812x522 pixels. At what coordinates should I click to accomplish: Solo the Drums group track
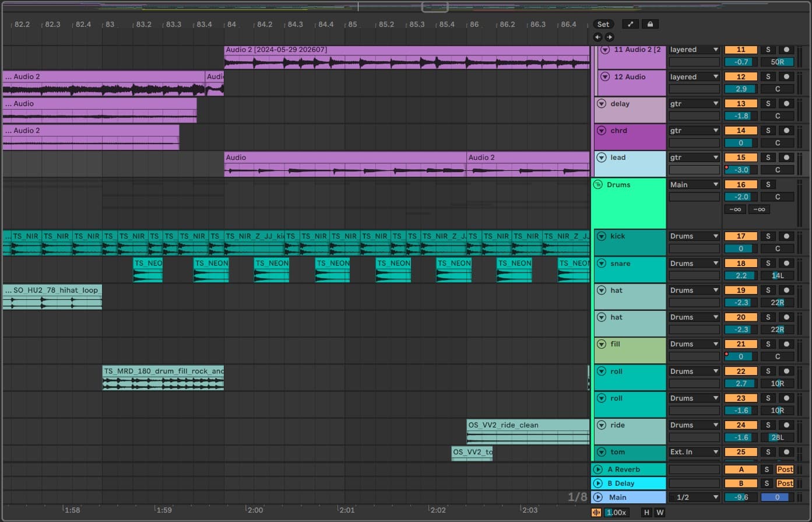coord(768,184)
